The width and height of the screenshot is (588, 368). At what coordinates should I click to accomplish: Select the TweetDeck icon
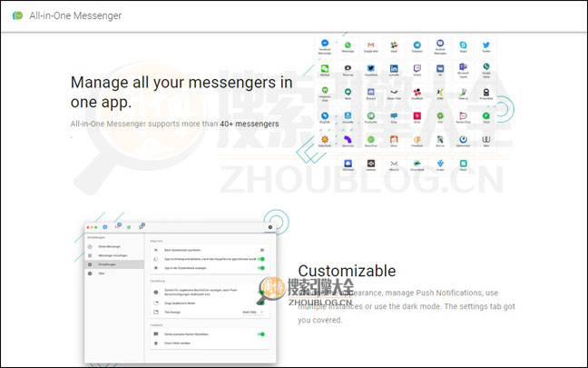[371, 68]
